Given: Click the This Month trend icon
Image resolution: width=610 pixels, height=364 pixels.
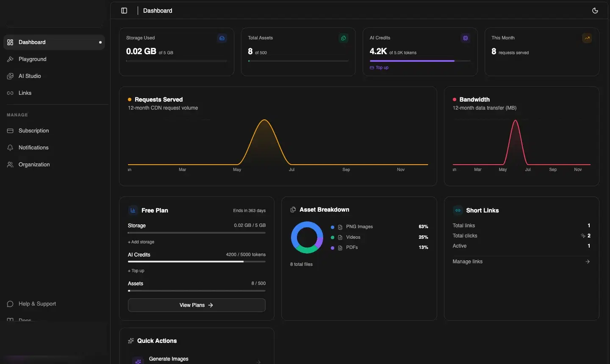Looking at the screenshot, I should pos(587,38).
